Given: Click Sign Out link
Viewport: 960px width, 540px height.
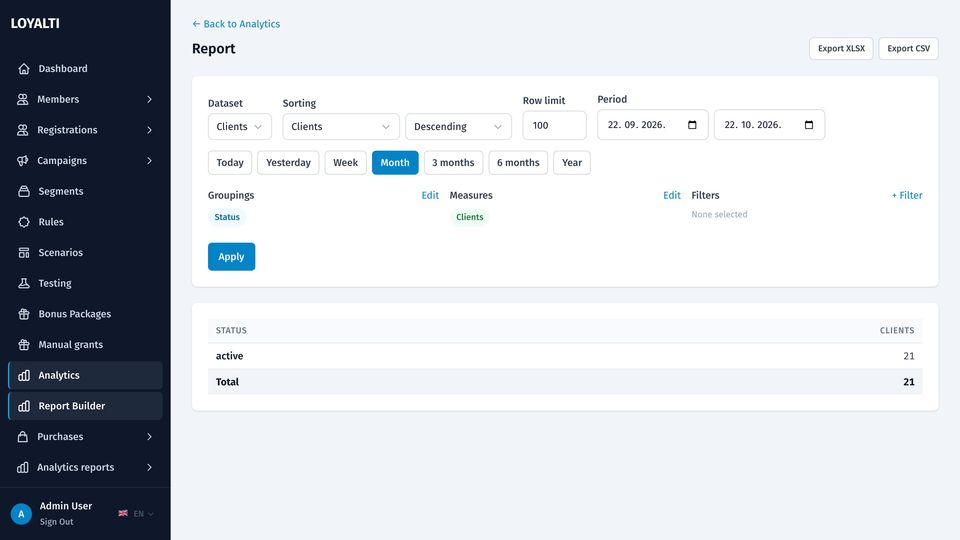Looking at the screenshot, I should pyautogui.click(x=56, y=522).
